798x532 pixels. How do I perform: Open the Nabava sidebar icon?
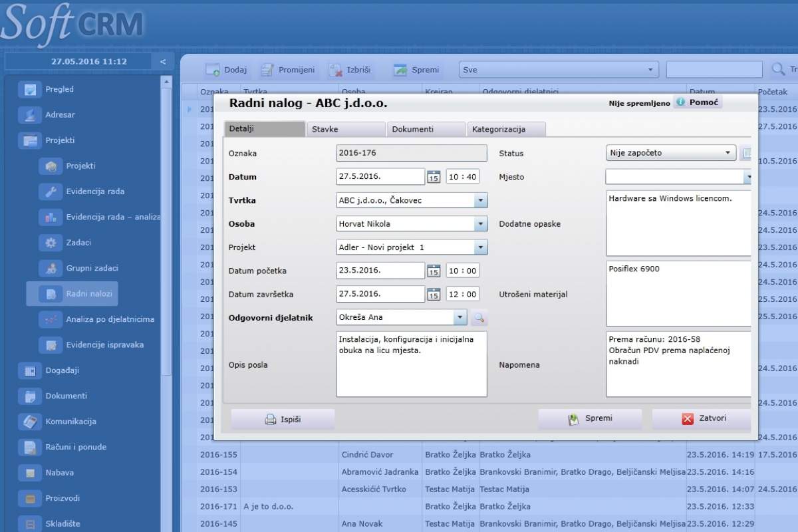point(30,473)
